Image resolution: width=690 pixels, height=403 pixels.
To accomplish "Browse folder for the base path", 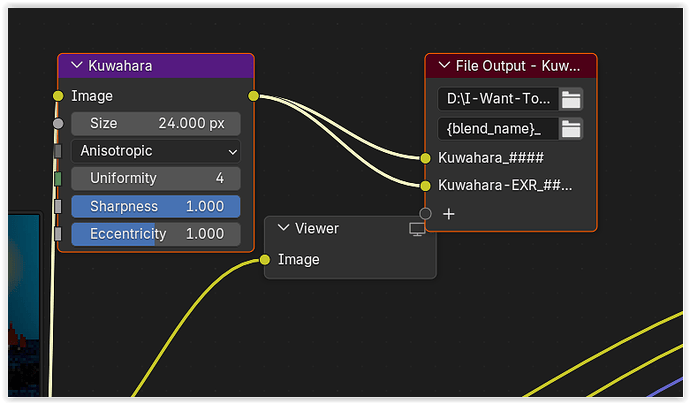I will point(571,99).
